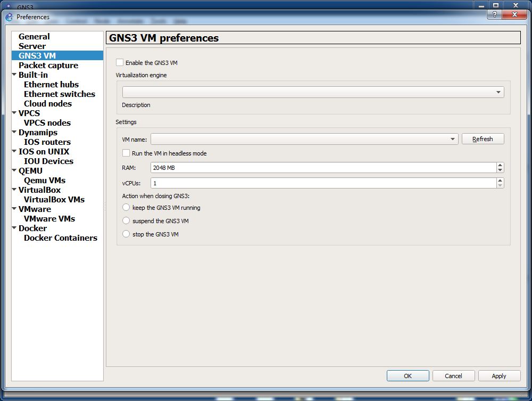Collapse the VPCS tree section
Image resolution: width=532 pixels, height=401 pixels.
[14, 112]
